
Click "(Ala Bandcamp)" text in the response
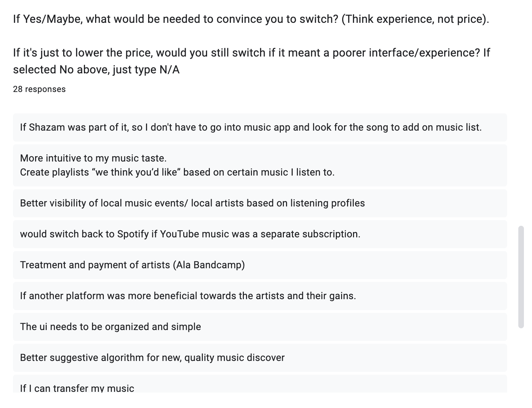(209, 265)
